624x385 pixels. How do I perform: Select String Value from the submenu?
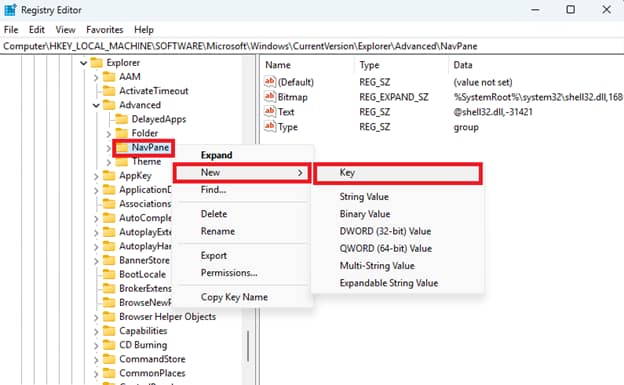pos(398,197)
